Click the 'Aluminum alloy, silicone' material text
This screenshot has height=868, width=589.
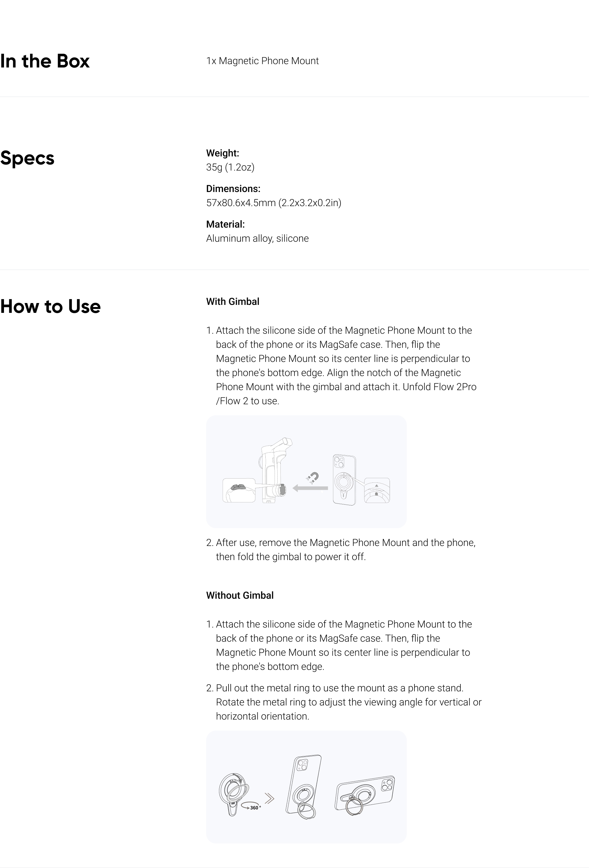click(x=257, y=238)
